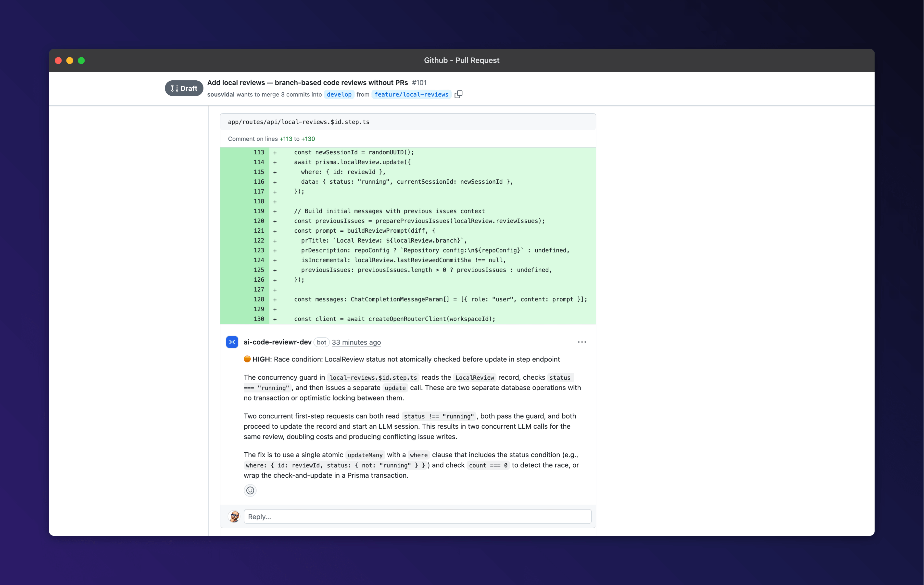
Task: Copy the branch name using the copy icon
Action: pos(458,94)
